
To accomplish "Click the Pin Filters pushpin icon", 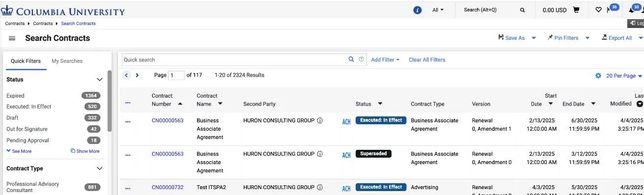I will [x=550, y=37].
